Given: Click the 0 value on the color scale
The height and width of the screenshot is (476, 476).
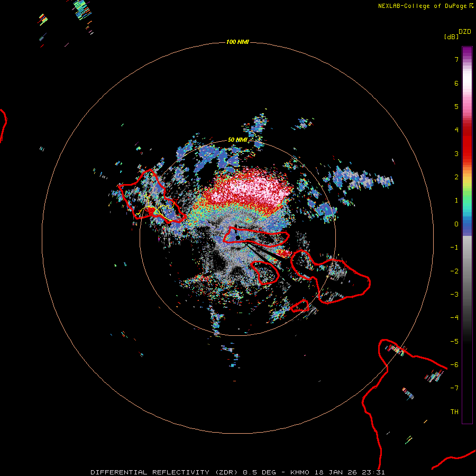Looking at the screenshot, I should click(456, 224).
